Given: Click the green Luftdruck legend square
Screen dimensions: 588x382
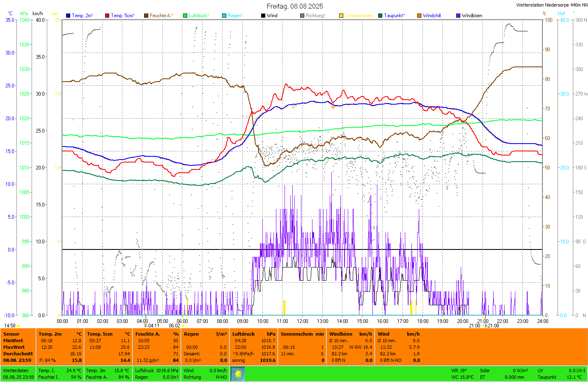Looking at the screenshot, I should pos(185,16).
